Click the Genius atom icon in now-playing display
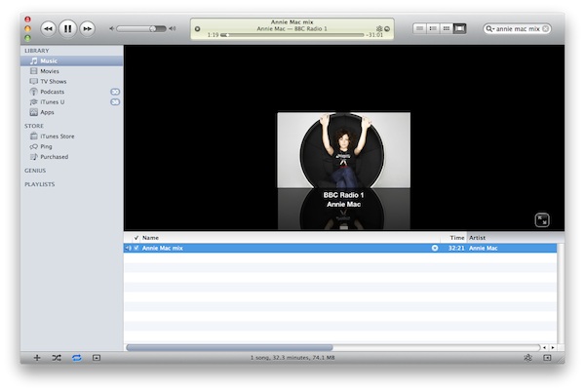The width and height of the screenshot is (585, 392). pyautogui.click(x=379, y=28)
